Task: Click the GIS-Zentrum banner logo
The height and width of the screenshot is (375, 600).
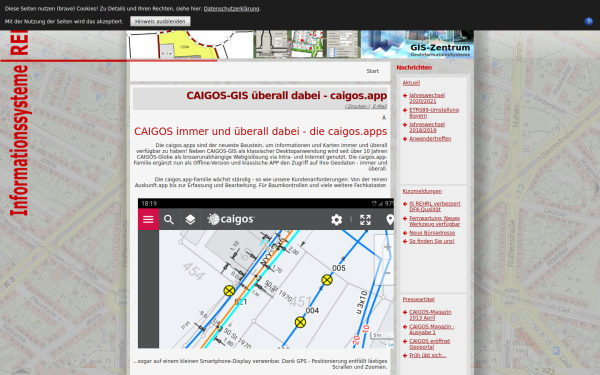Action: point(417,44)
